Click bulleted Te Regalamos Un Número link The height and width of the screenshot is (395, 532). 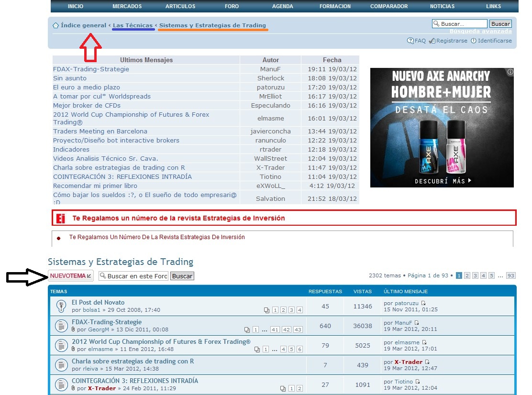tap(157, 237)
